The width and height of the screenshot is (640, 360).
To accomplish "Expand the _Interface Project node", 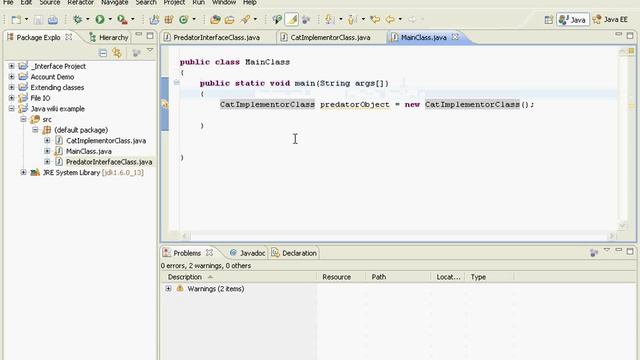I will pos(11,66).
